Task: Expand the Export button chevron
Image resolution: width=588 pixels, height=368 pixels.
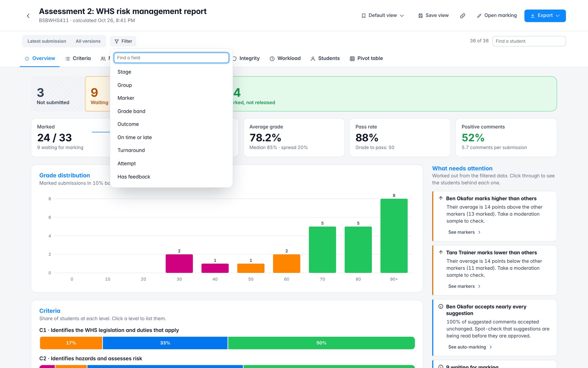Action: (x=558, y=16)
